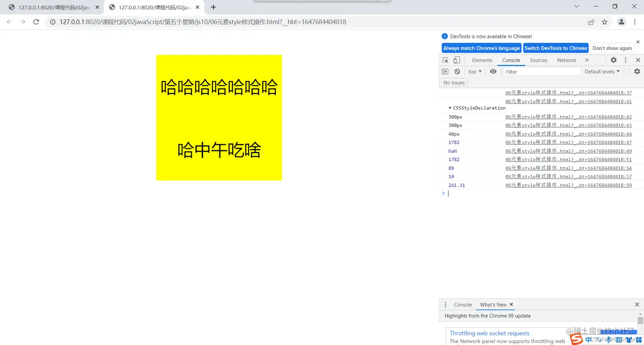644x345 pixels.
Task: Open source link for NaN output line 49
Action: (x=569, y=151)
